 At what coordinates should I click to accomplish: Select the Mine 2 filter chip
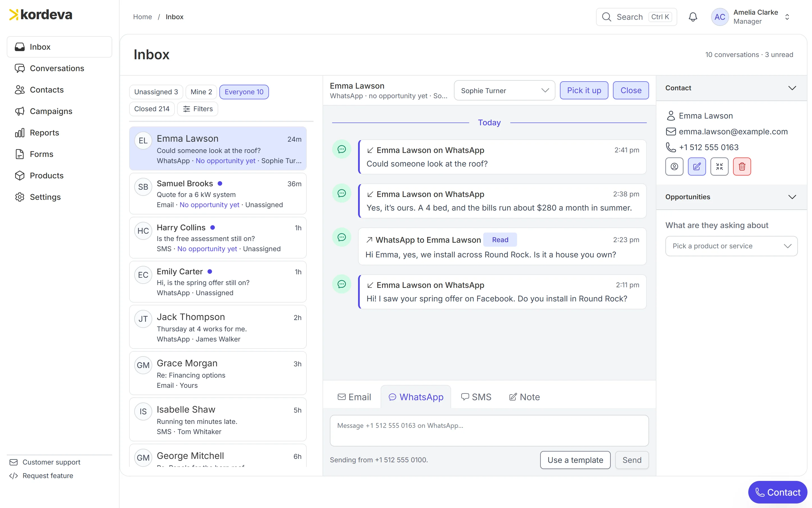click(201, 92)
